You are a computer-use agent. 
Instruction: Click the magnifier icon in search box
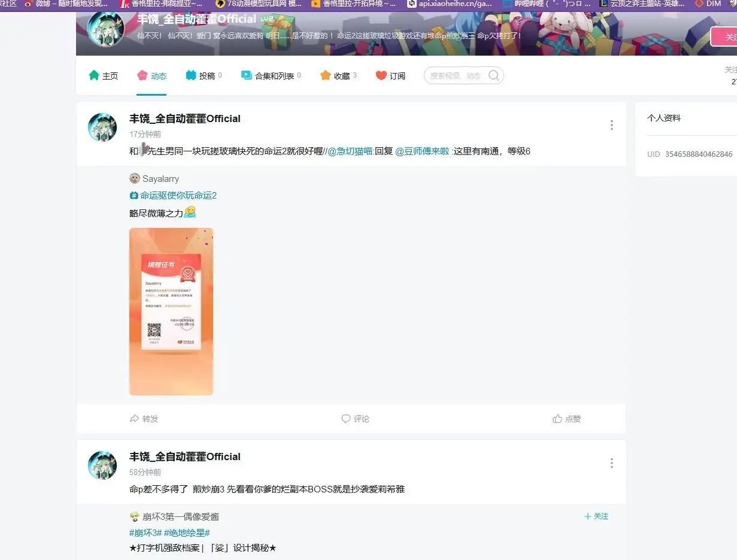click(493, 75)
